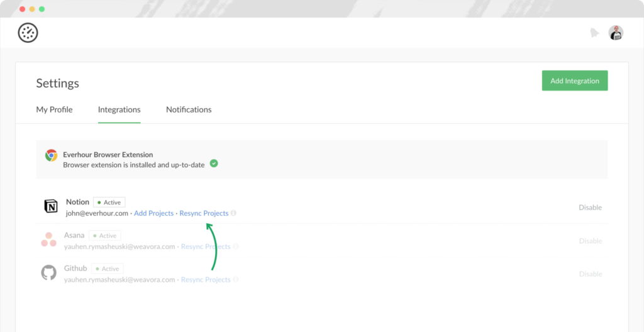
Task: Open the notifications bell icon
Action: 594,33
